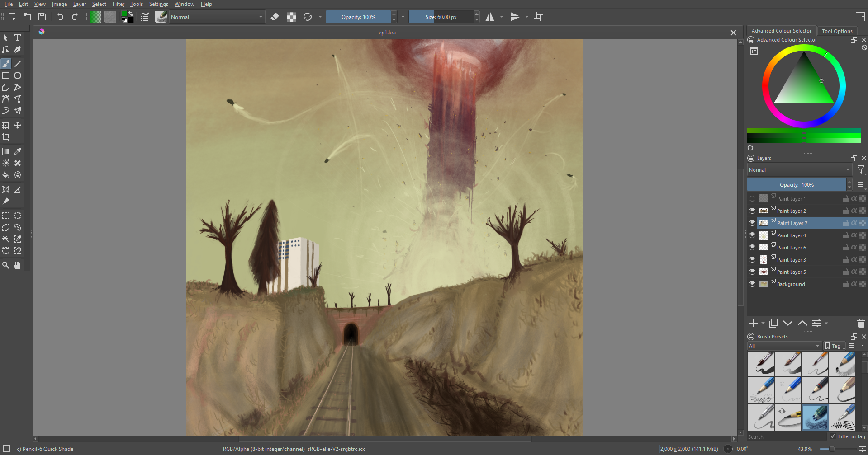Image resolution: width=868 pixels, height=455 pixels.
Task: Create a new document from toolbar
Action: coord(12,17)
